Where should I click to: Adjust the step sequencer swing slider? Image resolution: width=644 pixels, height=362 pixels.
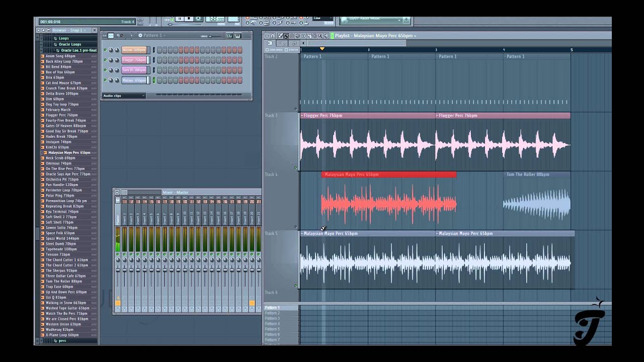pyautogui.click(x=215, y=36)
